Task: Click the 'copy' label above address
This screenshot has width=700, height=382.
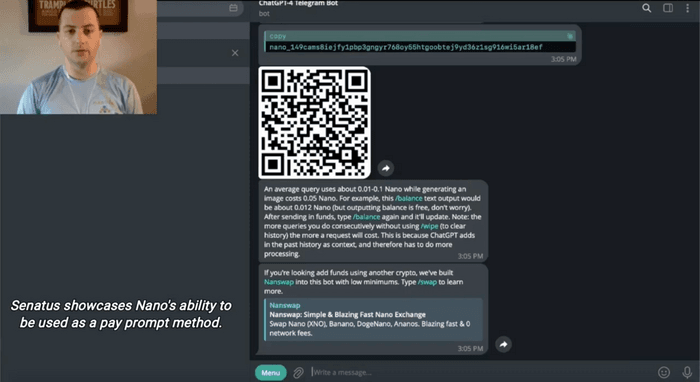Action: click(278, 36)
